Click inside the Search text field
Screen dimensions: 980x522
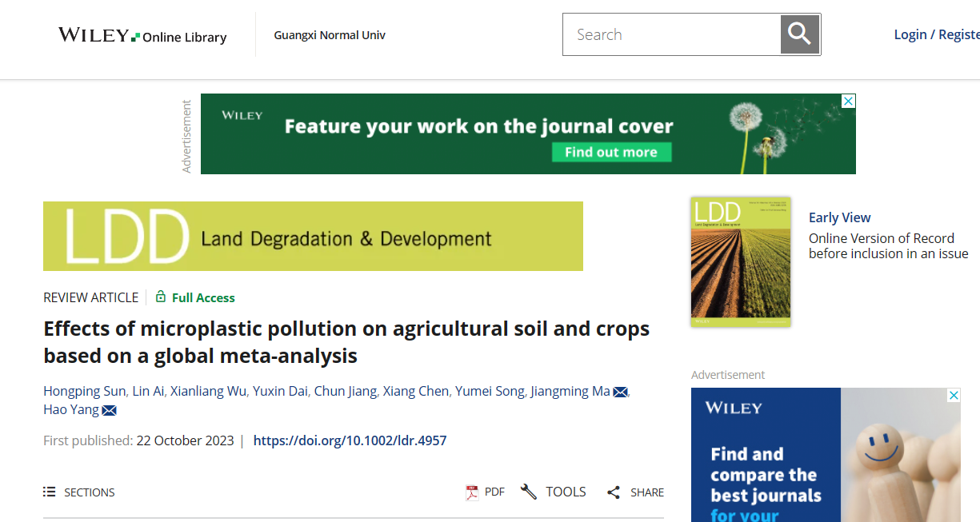pos(672,34)
